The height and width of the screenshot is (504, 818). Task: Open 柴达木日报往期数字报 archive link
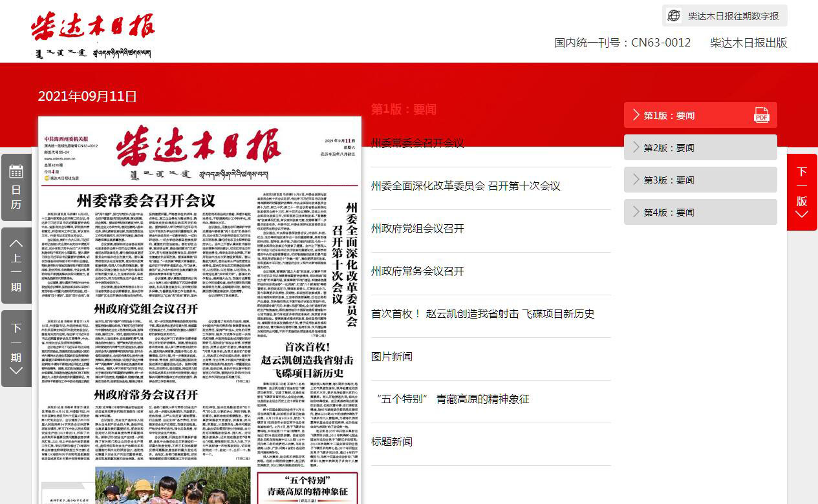[733, 16]
